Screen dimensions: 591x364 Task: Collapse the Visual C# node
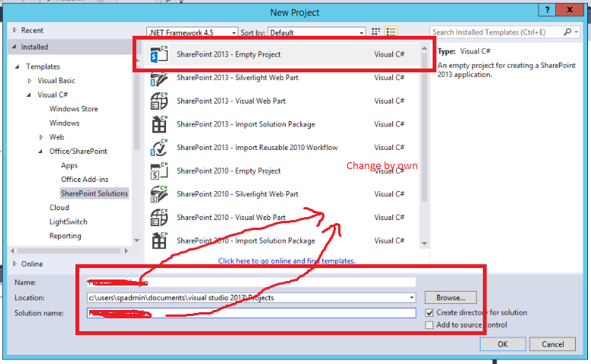coord(29,95)
